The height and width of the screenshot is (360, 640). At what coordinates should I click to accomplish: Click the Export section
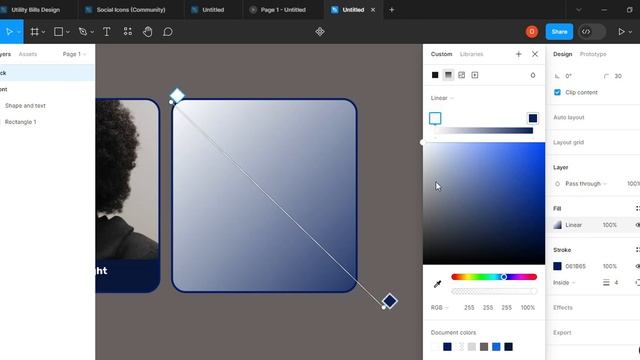pos(562,332)
